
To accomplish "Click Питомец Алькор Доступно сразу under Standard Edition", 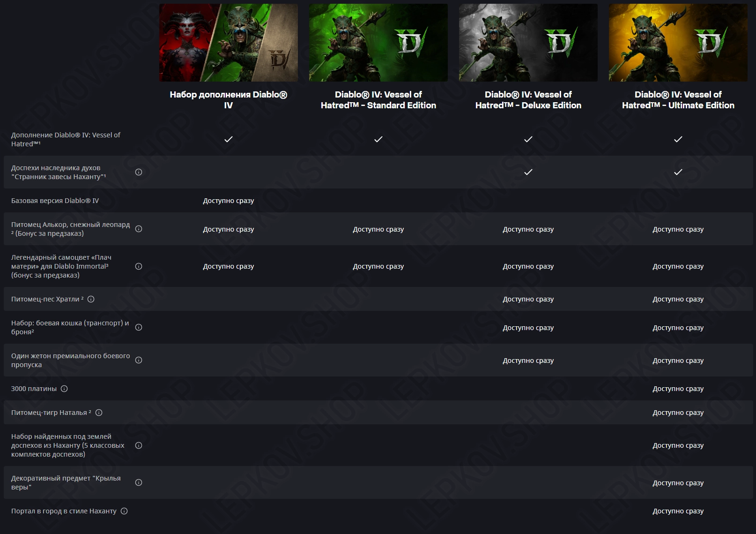I will pyautogui.click(x=378, y=229).
